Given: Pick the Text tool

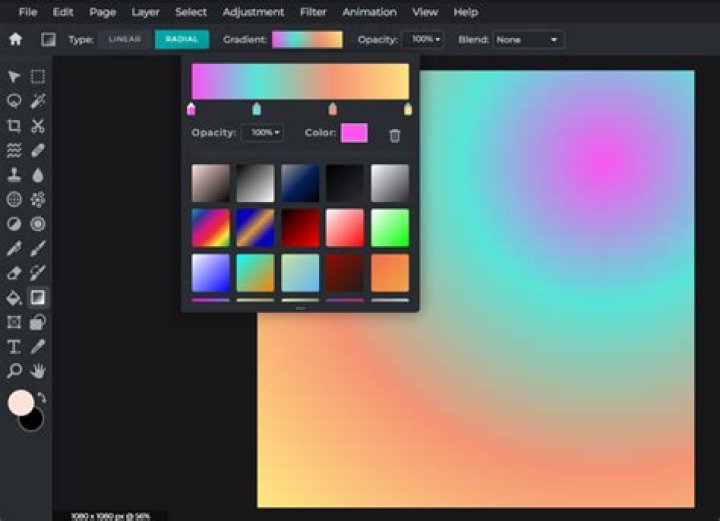Looking at the screenshot, I should click(14, 347).
